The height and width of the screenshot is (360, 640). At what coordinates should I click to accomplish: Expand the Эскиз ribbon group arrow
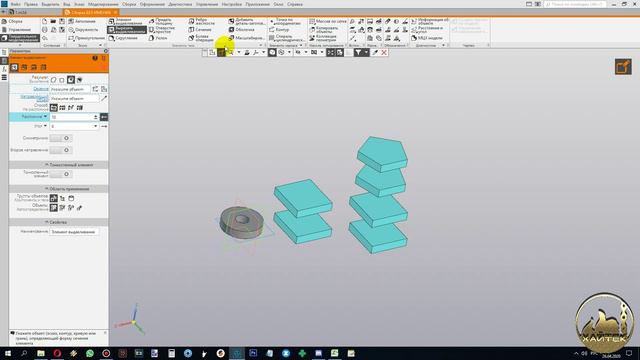click(100, 45)
